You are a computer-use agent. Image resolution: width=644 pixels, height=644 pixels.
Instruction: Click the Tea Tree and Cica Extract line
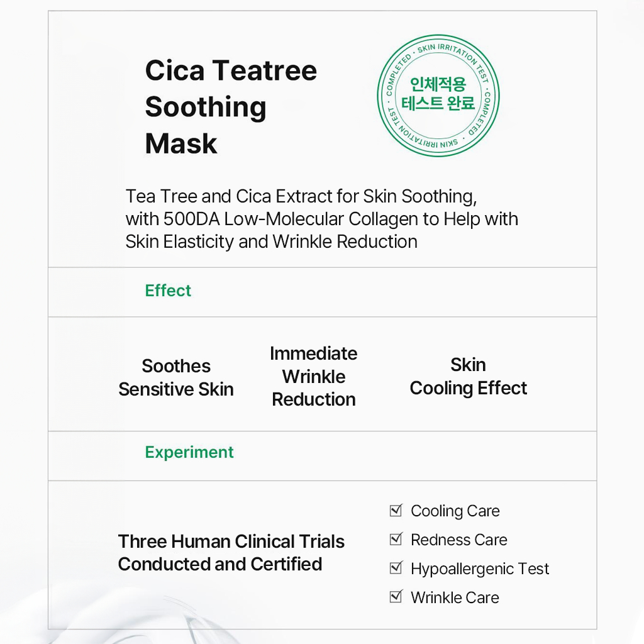click(x=301, y=196)
